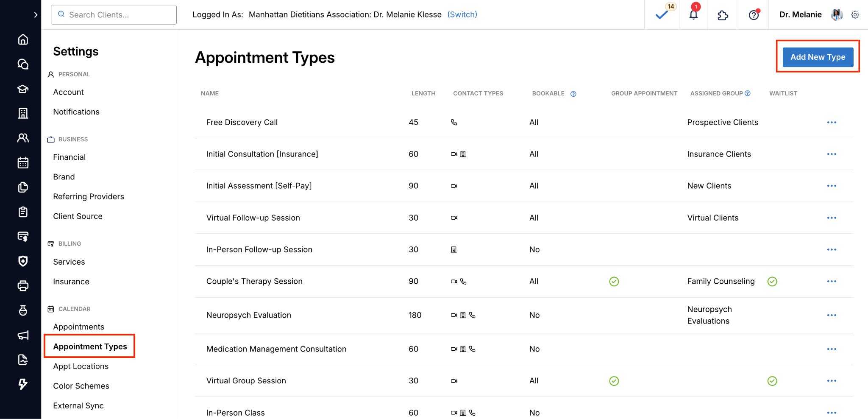
Task: Click the Bookable column help icon
Action: 573,94
